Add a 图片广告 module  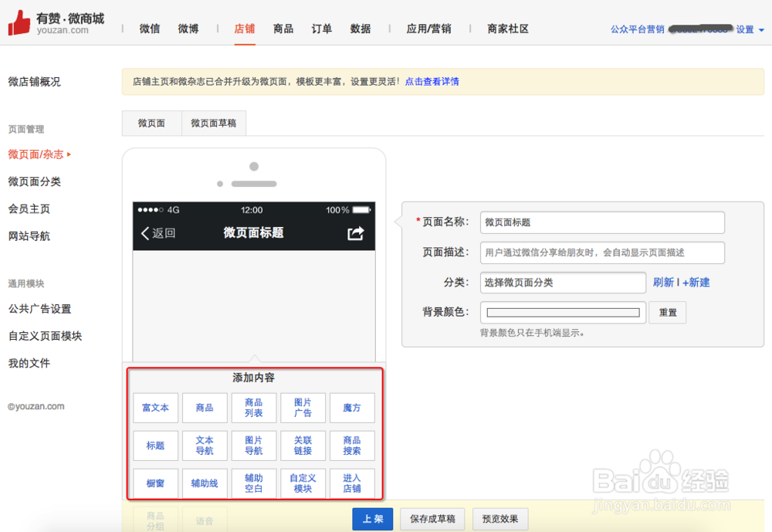coord(303,408)
